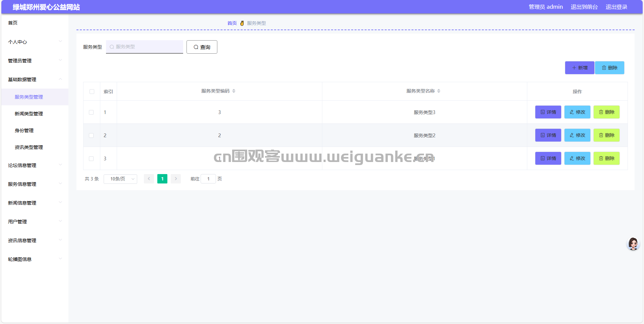Open the 10条/页 page size dropdown
The height and width of the screenshot is (324, 644).
click(120, 179)
